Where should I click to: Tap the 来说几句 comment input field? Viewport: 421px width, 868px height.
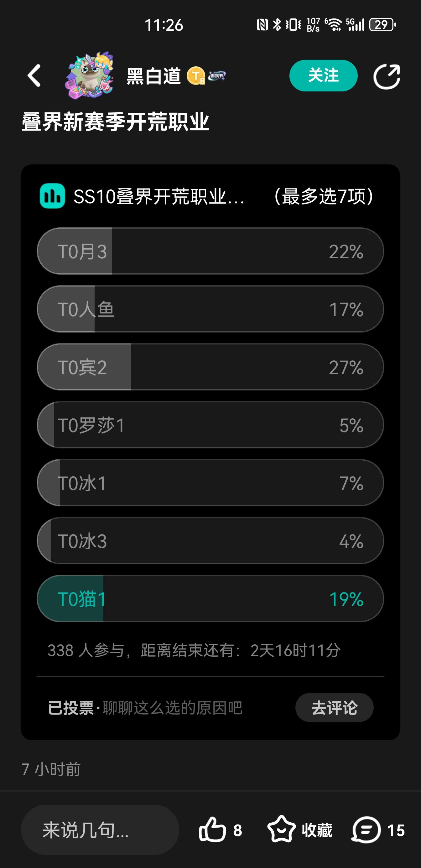pyautogui.click(x=100, y=829)
